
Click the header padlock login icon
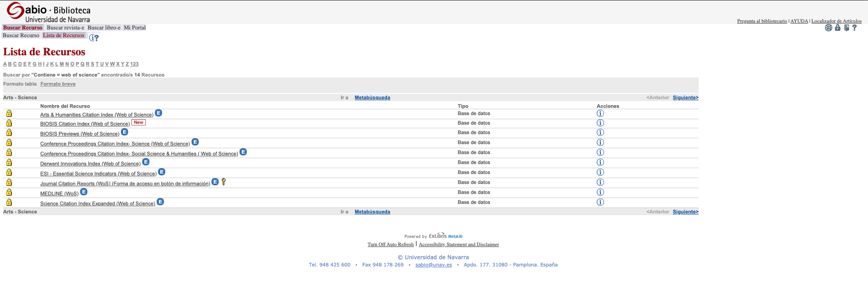(837, 28)
